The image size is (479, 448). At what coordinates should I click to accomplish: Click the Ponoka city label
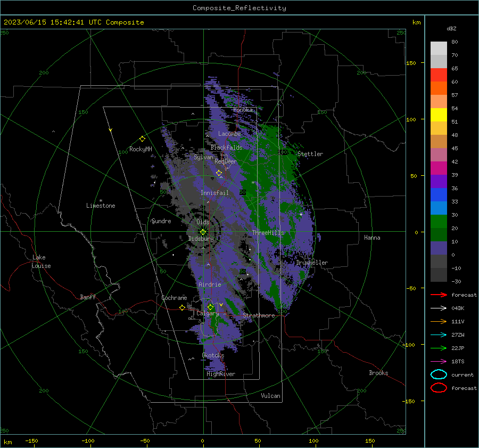click(243, 110)
